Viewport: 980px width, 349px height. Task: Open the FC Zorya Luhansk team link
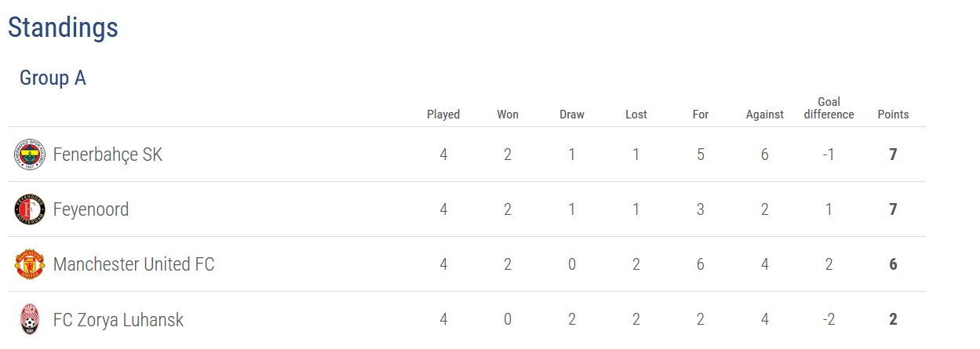point(118,319)
